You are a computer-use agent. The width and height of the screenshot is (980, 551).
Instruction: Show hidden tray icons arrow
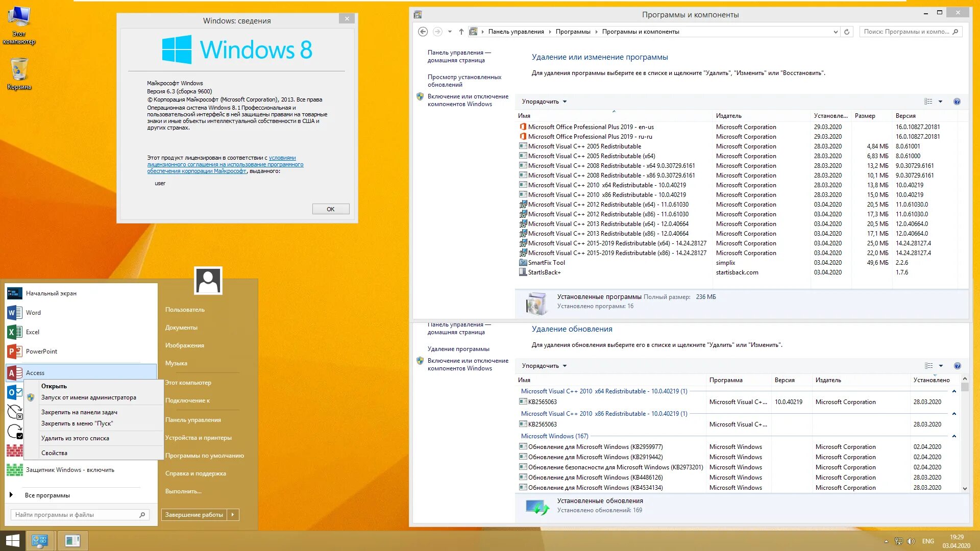pos(886,541)
